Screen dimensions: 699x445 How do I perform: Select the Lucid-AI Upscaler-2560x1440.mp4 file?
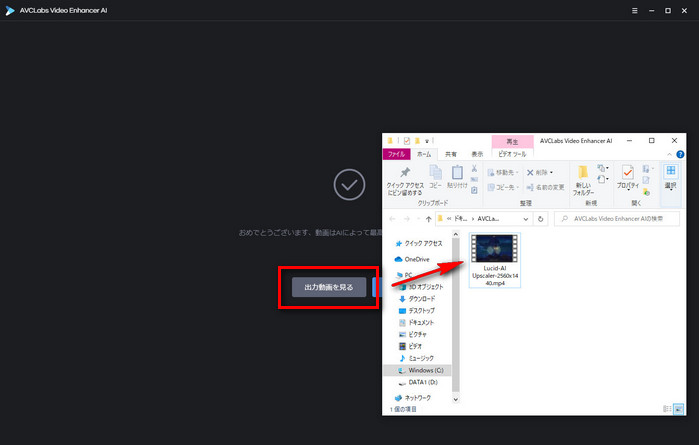pyautogui.click(x=495, y=260)
